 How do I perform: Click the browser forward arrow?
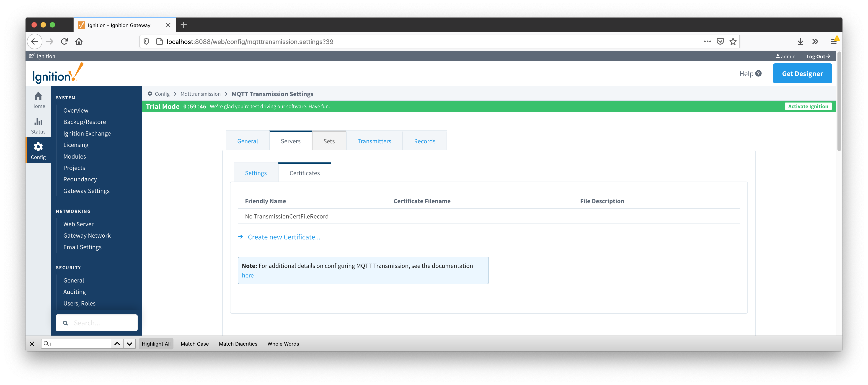(50, 41)
